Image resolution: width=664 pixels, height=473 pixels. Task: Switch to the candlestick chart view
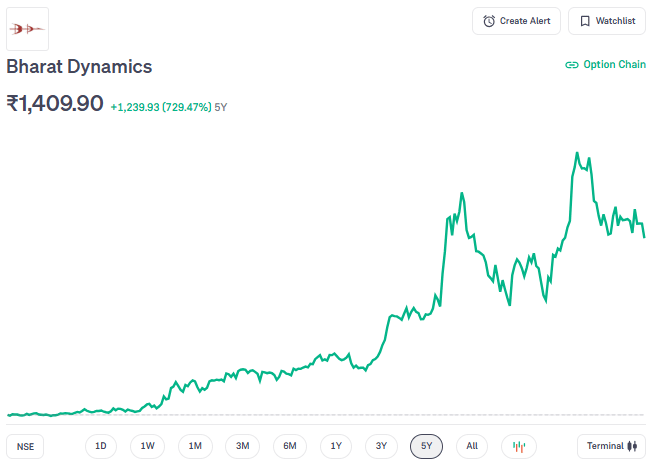point(518,446)
